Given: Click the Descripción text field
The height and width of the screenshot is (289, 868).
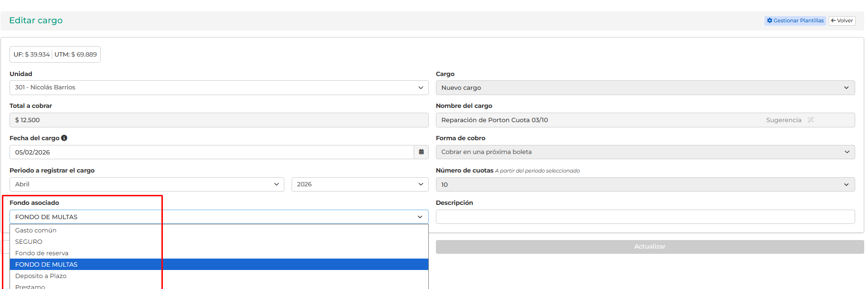Looking at the screenshot, I should [645, 217].
